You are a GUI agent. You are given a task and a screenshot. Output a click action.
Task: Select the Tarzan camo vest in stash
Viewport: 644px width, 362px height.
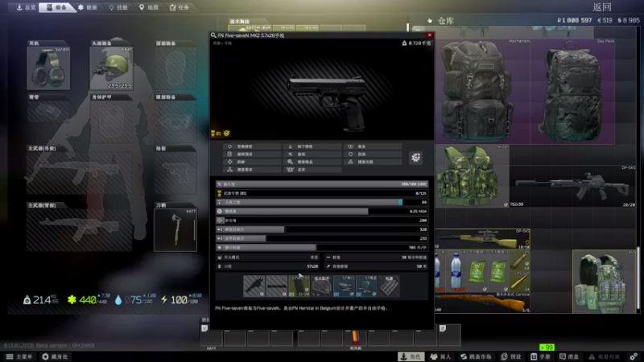(x=473, y=175)
